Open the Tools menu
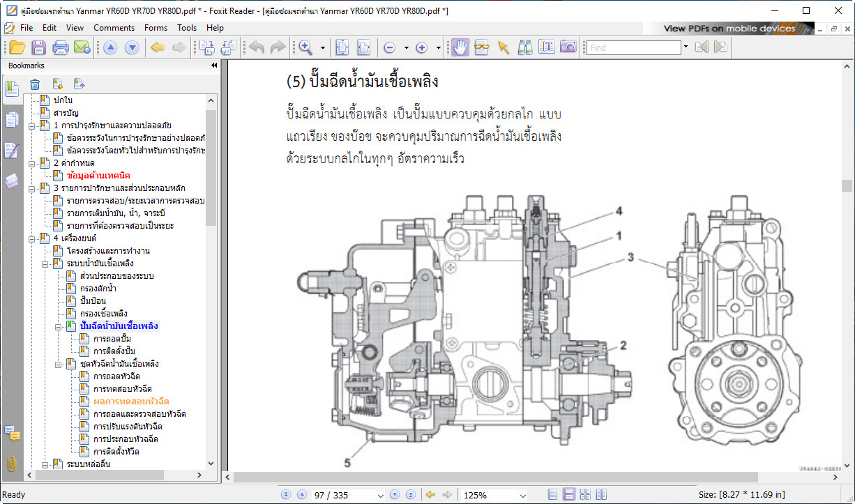855x504 pixels. (x=187, y=28)
